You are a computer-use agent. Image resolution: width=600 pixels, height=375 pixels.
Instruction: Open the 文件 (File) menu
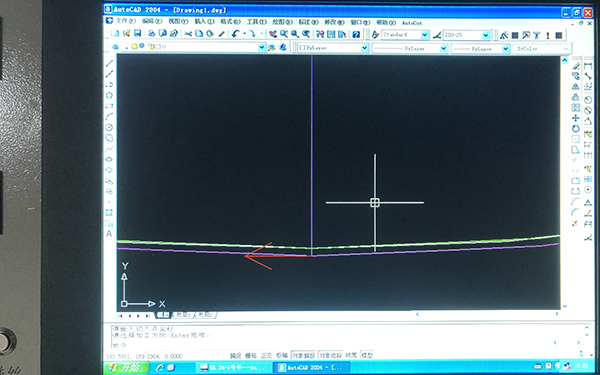(126, 21)
